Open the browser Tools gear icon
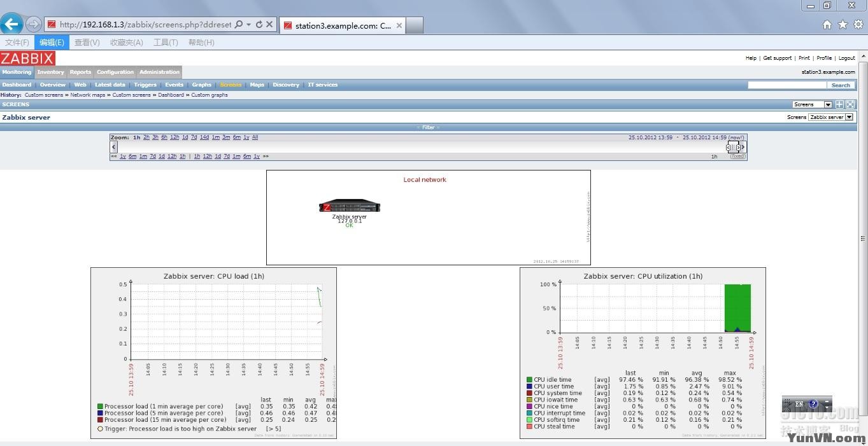 point(858,25)
